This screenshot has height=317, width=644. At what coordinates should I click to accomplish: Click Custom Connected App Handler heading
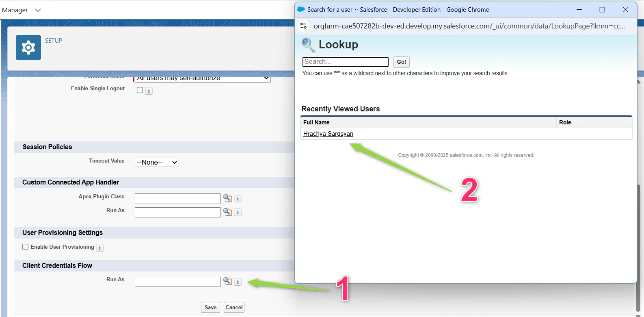pyautogui.click(x=71, y=182)
